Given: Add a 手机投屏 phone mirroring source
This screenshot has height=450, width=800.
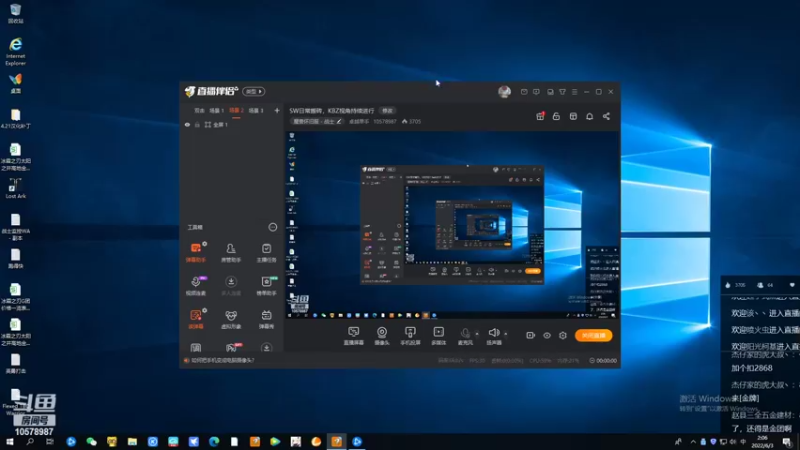Looking at the screenshot, I should pos(410,336).
